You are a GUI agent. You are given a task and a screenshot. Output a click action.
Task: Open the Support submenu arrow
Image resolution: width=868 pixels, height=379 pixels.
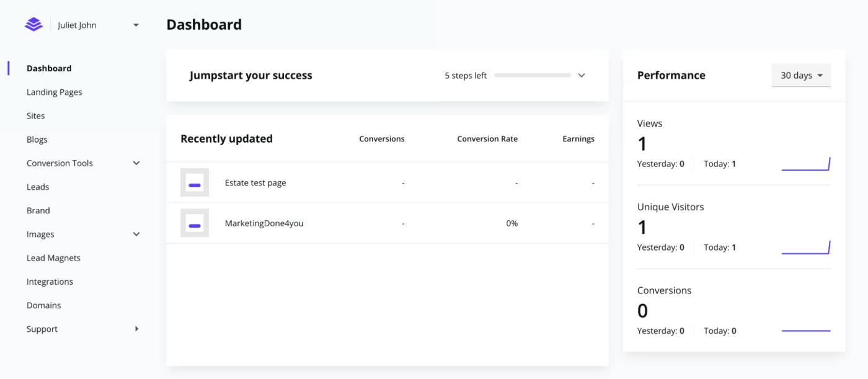[137, 329]
